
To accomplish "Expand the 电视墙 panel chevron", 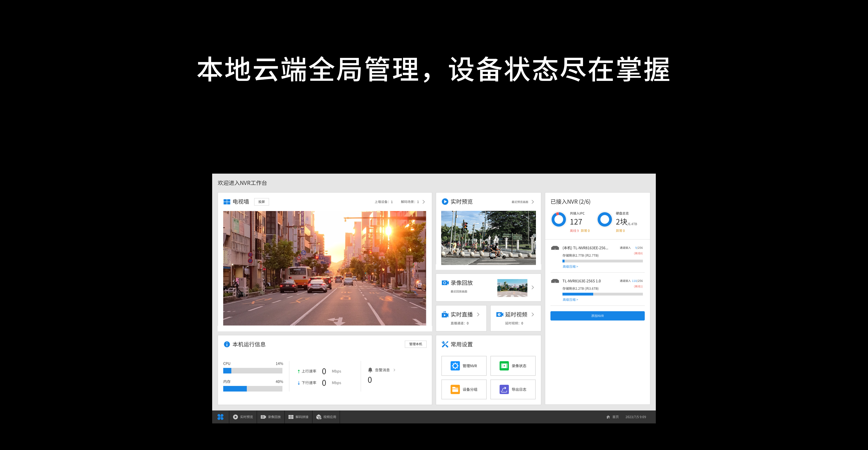I will [x=424, y=202].
